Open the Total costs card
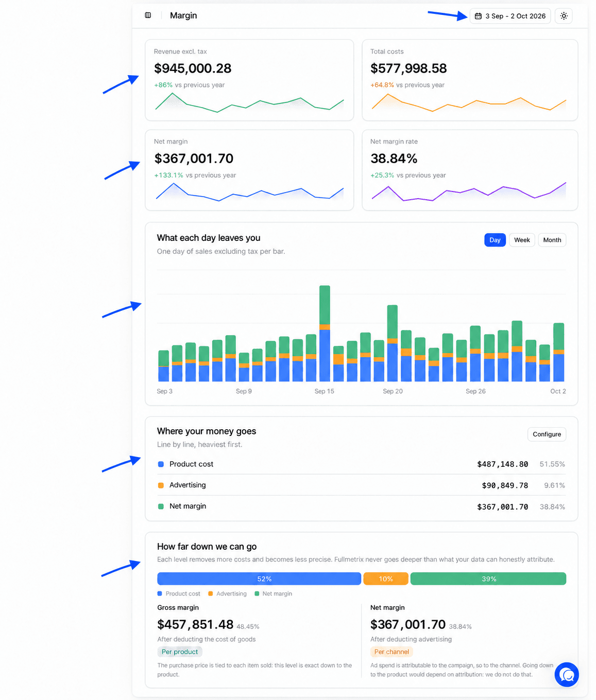Image resolution: width=596 pixels, height=700 pixels. pos(470,80)
